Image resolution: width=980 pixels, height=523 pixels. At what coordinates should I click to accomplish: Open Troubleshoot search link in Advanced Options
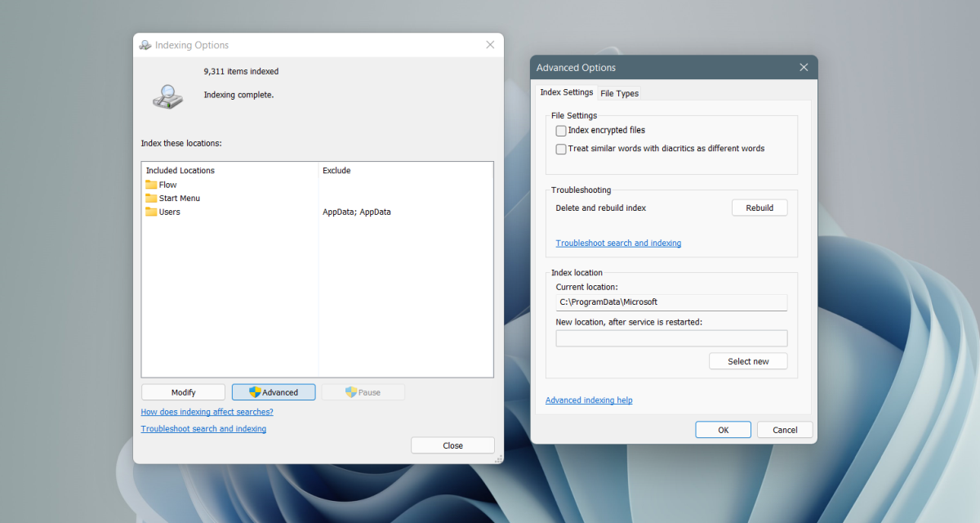pyautogui.click(x=618, y=244)
